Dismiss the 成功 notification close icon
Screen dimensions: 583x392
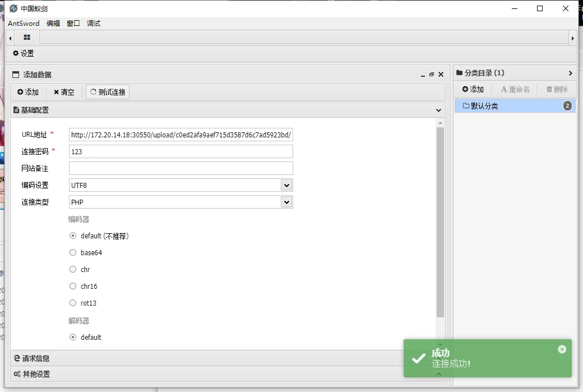pos(562,349)
